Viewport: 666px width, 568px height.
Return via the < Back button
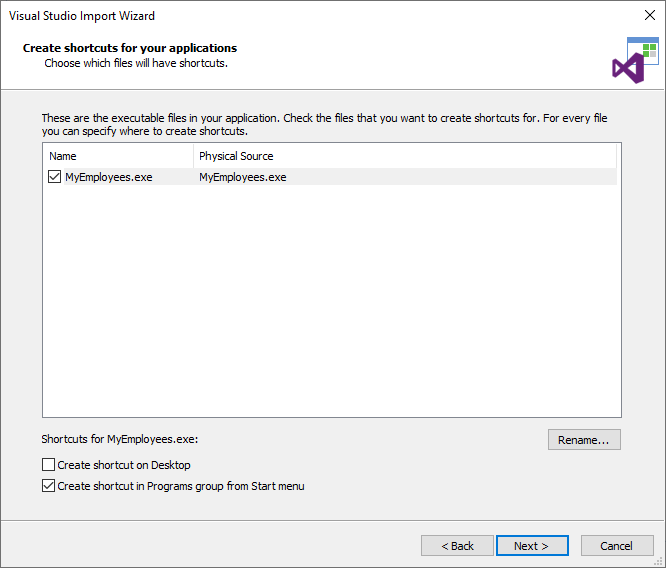pyautogui.click(x=457, y=545)
